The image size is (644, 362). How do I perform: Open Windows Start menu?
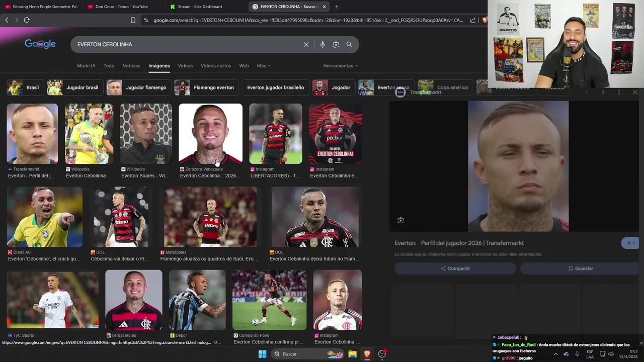262,354
